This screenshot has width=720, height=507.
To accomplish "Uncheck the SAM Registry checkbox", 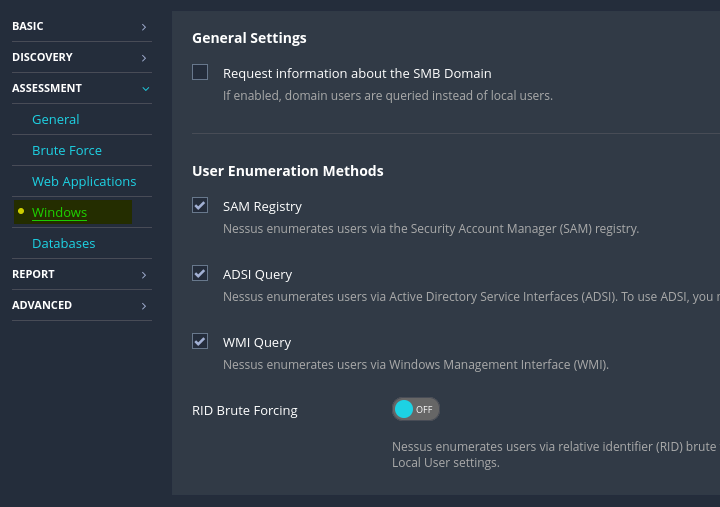I will click(x=200, y=205).
